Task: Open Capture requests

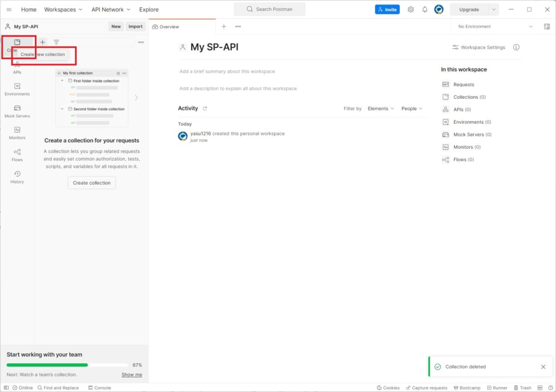Action: tap(427, 388)
